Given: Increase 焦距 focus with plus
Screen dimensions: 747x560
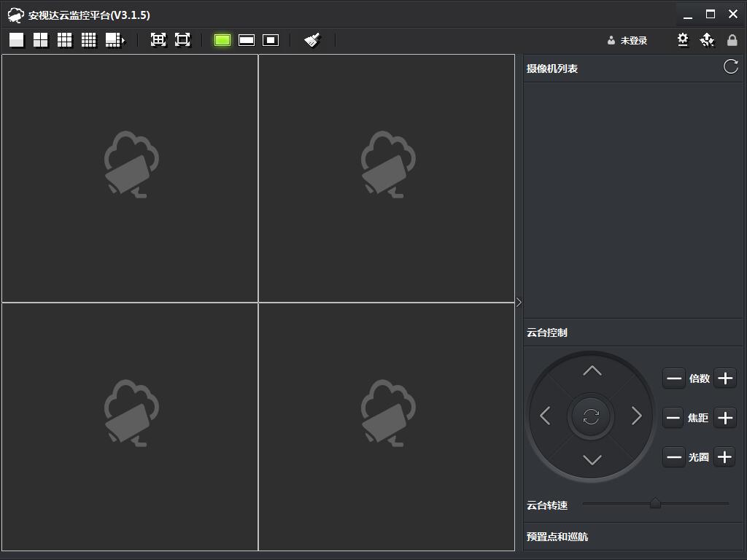Looking at the screenshot, I should (725, 418).
